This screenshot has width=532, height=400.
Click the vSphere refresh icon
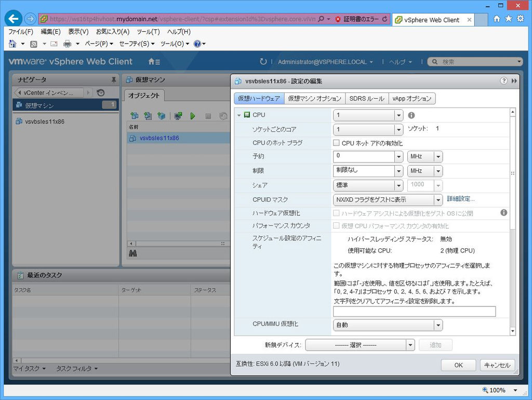[263, 61]
